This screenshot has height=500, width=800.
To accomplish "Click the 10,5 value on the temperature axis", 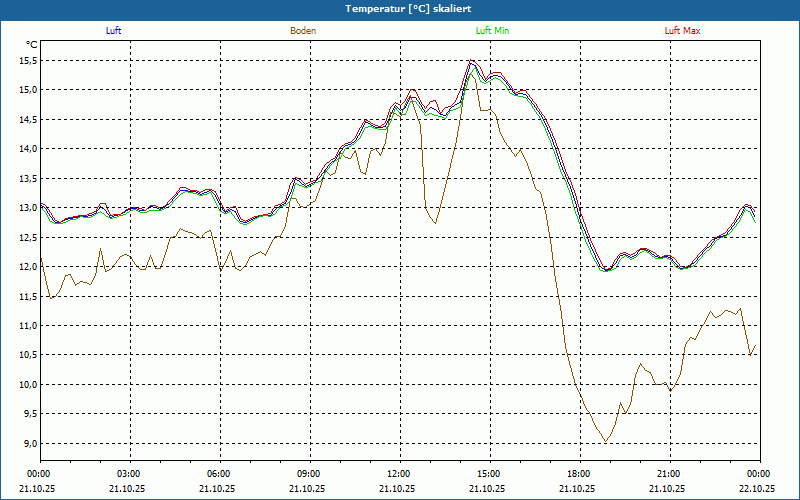I will pos(29,355).
